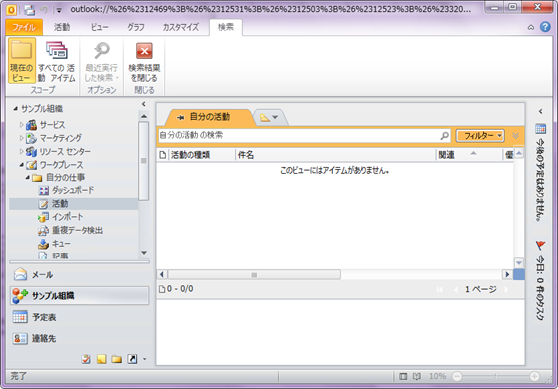Switch to the 活動 ribbon tab

pyautogui.click(x=62, y=27)
